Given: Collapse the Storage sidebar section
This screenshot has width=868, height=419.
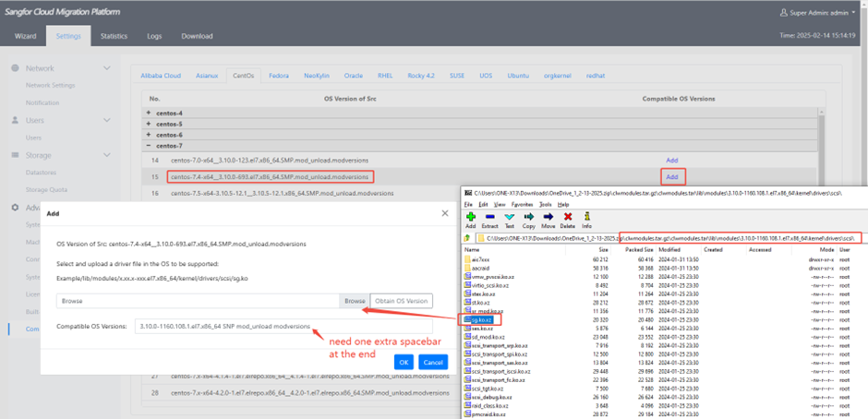Looking at the screenshot, I should pos(107,155).
